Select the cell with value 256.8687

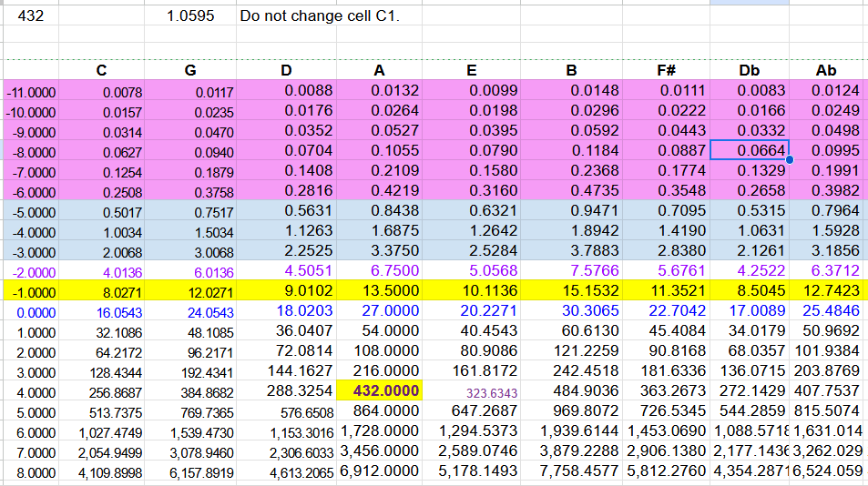(101, 391)
